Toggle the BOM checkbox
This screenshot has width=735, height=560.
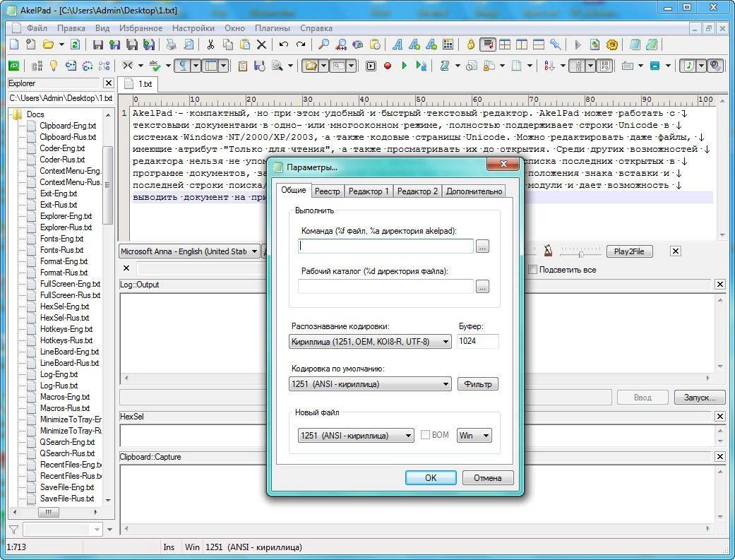pos(425,435)
